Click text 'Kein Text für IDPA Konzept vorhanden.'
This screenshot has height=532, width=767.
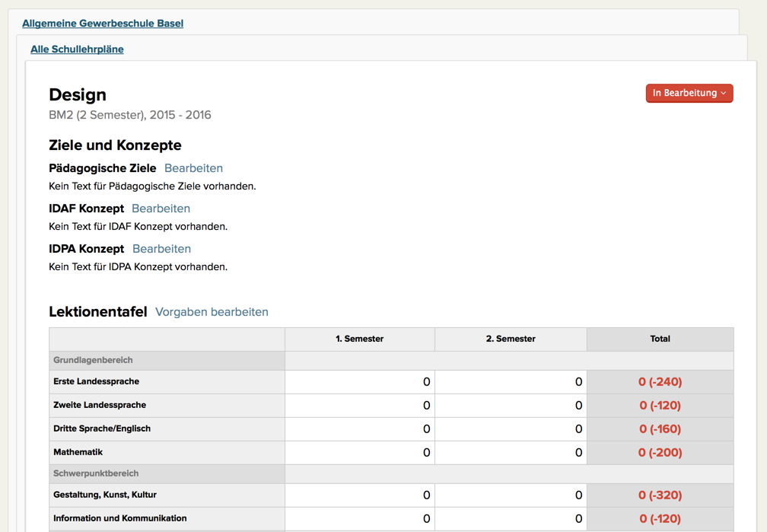tap(138, 266)
